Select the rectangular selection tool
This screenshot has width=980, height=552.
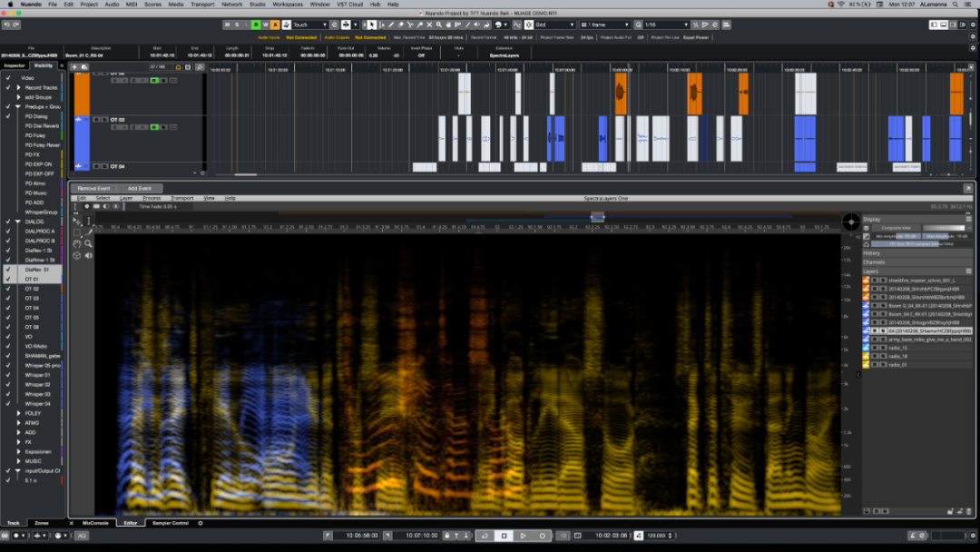pyautogui.click(x=77, y=232)
